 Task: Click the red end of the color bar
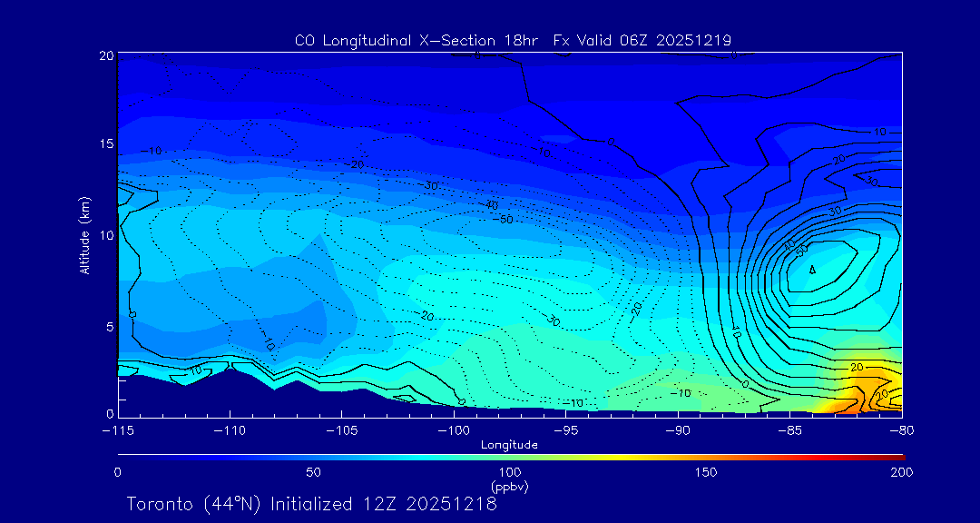tap(897, 455)
